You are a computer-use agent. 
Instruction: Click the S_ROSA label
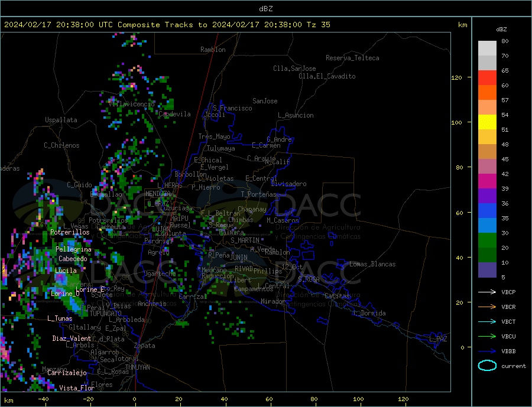coord(309,279)
